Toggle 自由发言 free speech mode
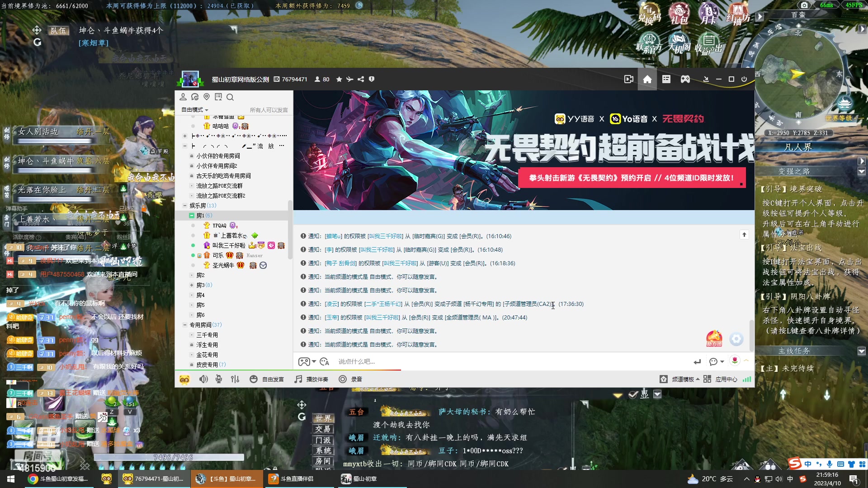Viewport: 868px width, 488px height. tap(267, 379)
